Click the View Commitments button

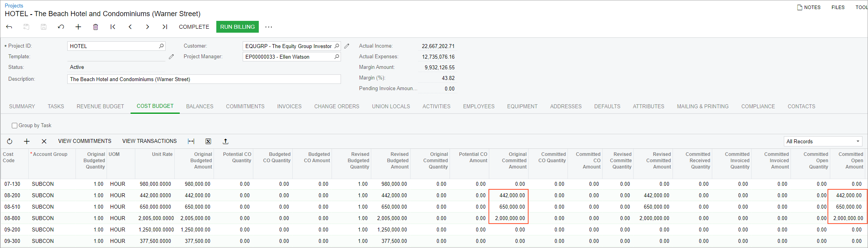[85, 141]
